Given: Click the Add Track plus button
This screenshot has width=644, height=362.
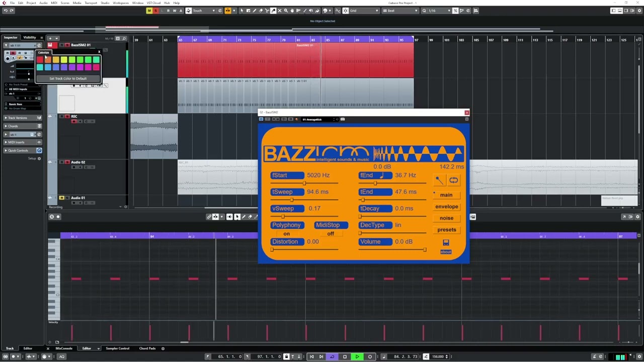Looking at the screenshot, I should point(50,38).
